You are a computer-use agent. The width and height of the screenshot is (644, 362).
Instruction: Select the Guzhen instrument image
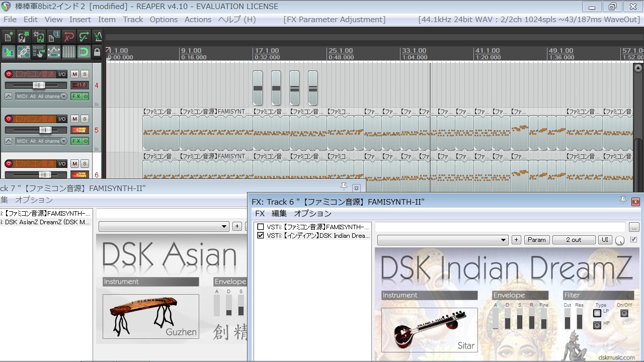tap(151, 316)
